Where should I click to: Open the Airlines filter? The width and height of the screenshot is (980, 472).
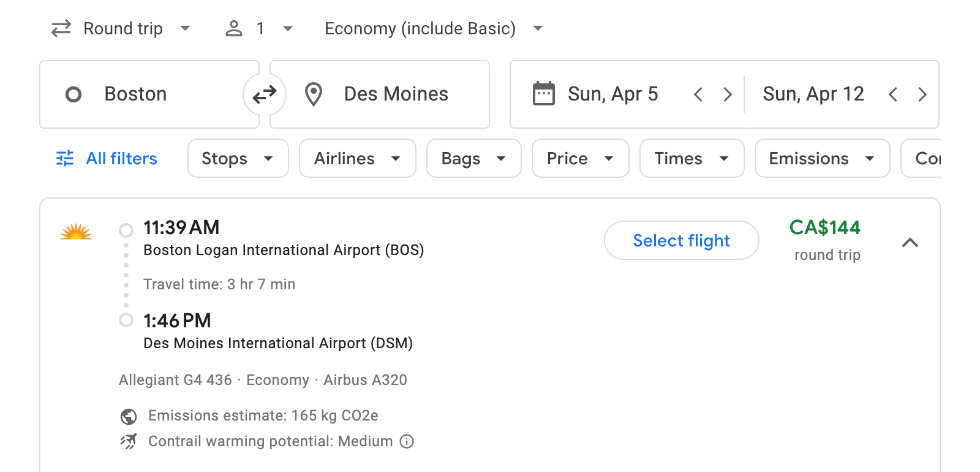pos(357,158)
